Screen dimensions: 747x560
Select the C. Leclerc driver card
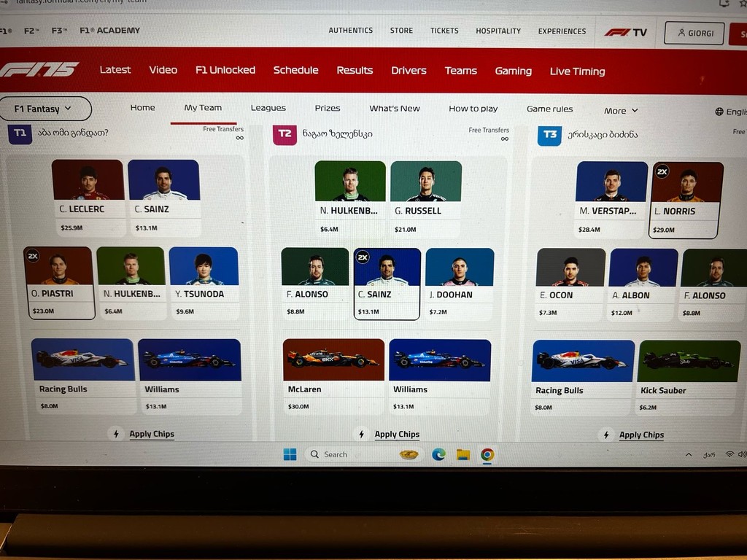tap(88, 198)
